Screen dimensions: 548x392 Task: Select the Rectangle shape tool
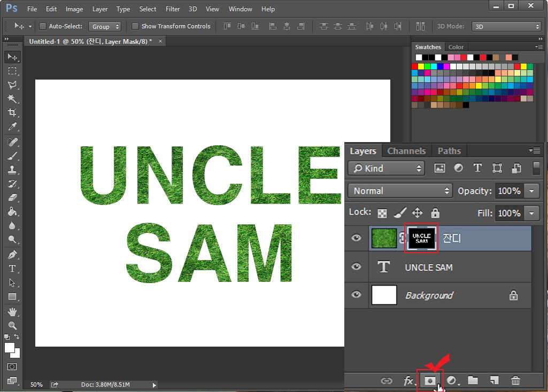click(12, 296)
